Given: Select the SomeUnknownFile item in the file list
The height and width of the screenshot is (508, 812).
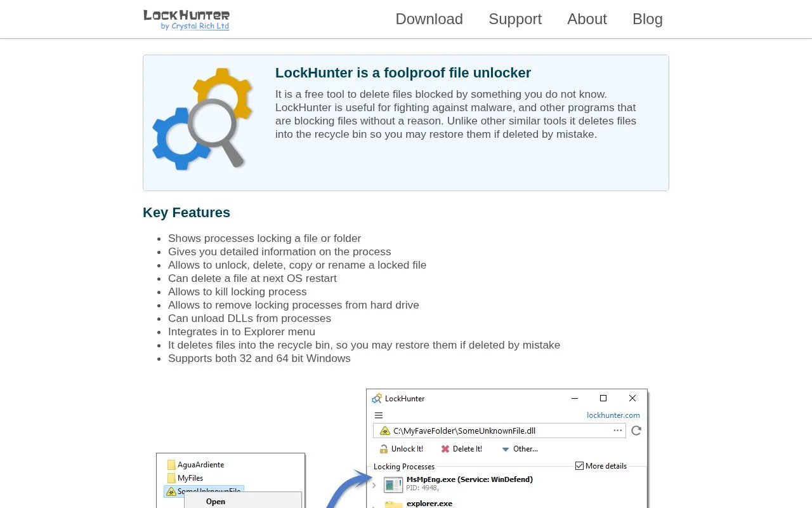Looking at the screenshot, I should tap(204, 491).
